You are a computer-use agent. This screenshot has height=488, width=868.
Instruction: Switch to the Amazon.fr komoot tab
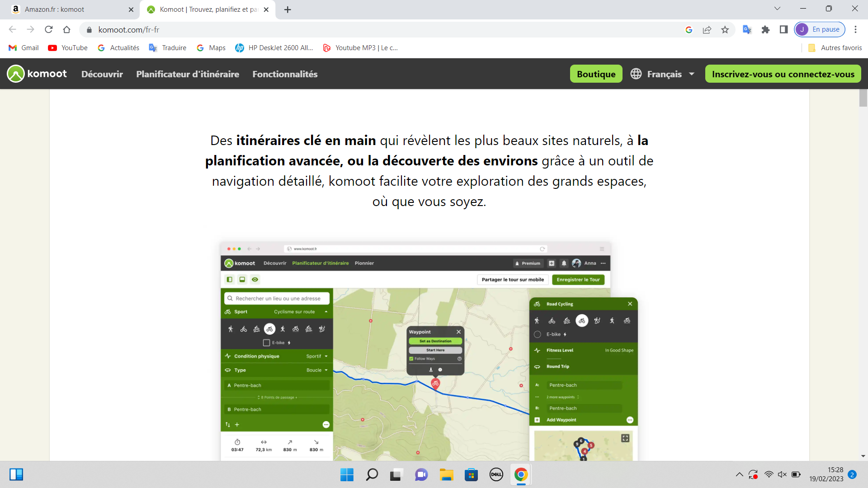coord(68,9)
